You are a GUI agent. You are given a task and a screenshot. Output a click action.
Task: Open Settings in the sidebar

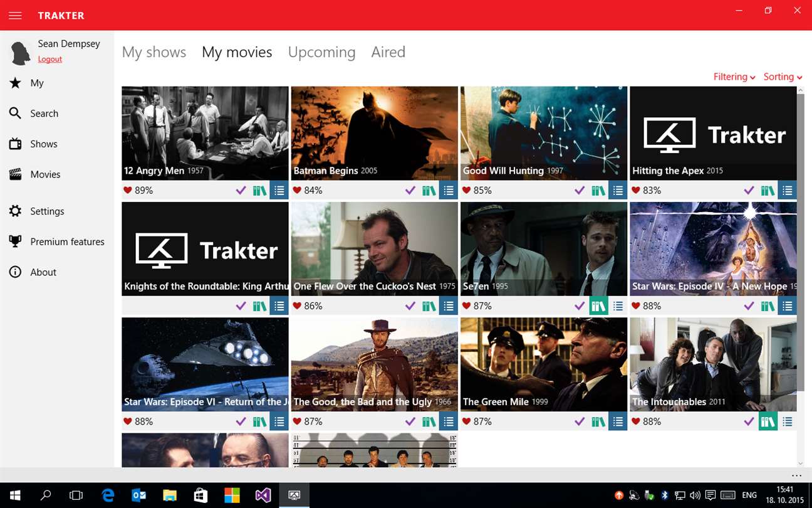point(57,211)
